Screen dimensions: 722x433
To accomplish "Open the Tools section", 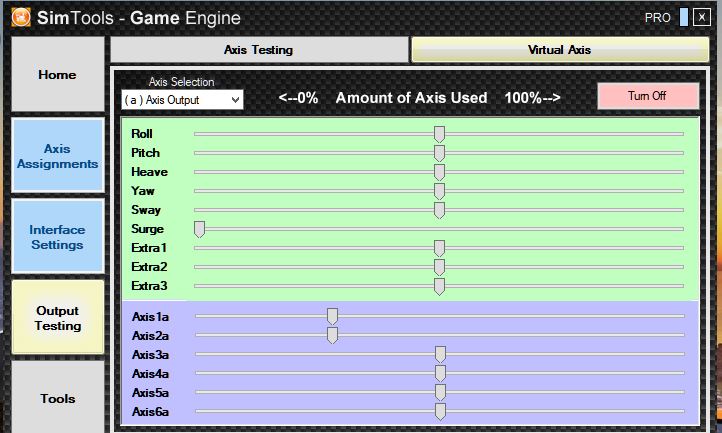I will point(58,398).
